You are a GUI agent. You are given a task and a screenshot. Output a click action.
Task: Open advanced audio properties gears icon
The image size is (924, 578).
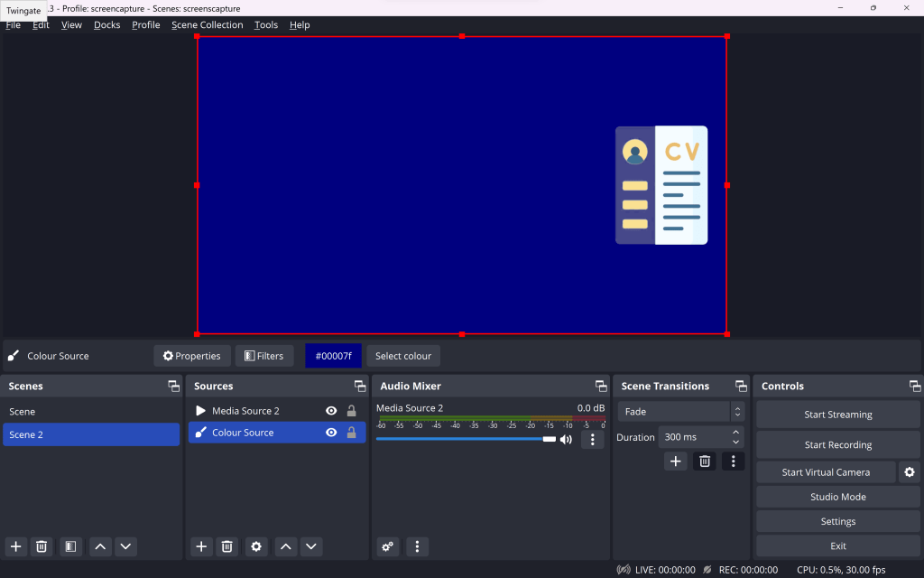click(388, 546)
